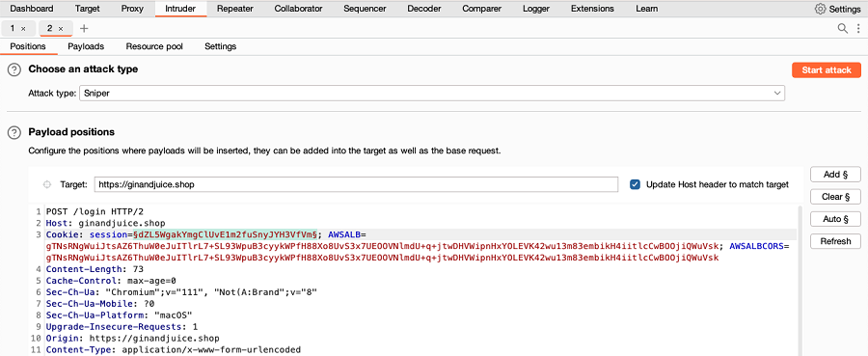Open the Comparer tab
The height and width of the screenshot is (356, 868).
481,9
